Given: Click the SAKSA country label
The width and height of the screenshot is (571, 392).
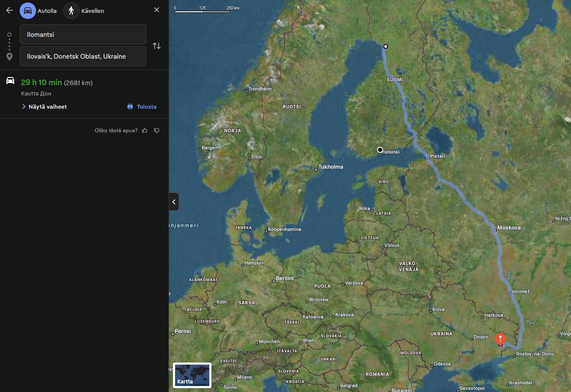Looking at the screenshot, I should click(247, 303).
